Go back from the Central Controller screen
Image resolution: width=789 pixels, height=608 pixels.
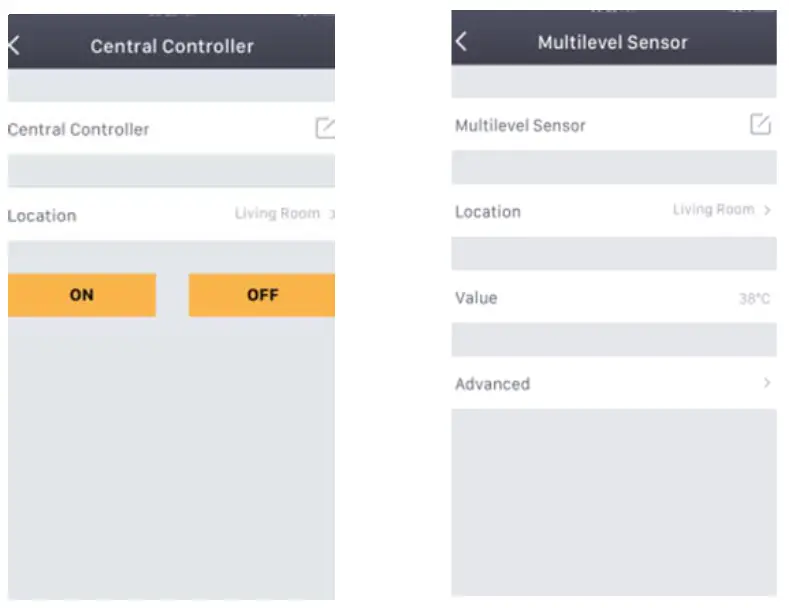14,45
